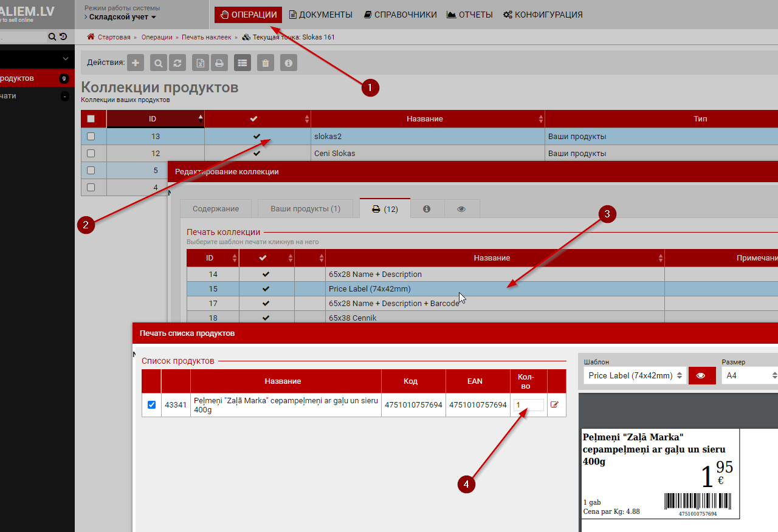Click the Excel export icon
Screen dimensions: 778x532
point(201,63)
